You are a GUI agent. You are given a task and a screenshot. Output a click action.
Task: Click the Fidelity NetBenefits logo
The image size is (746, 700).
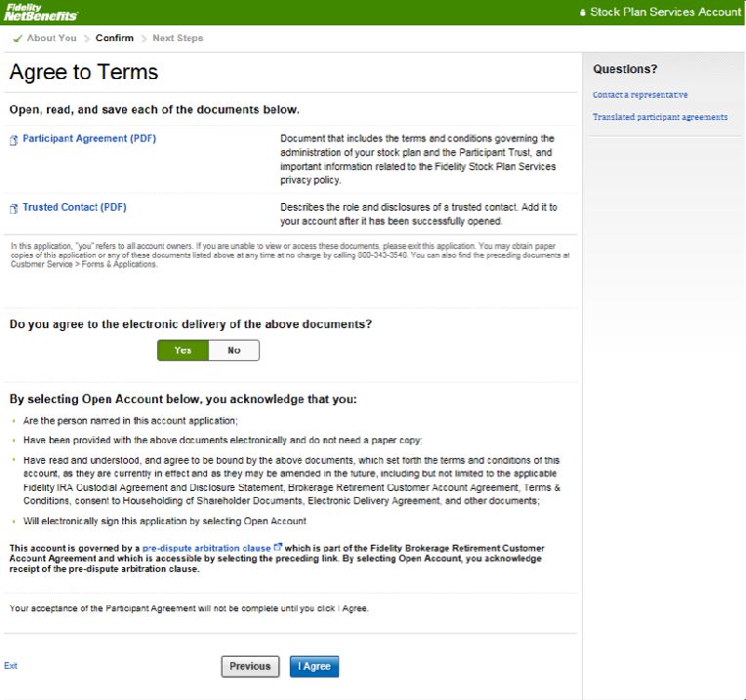41,12
